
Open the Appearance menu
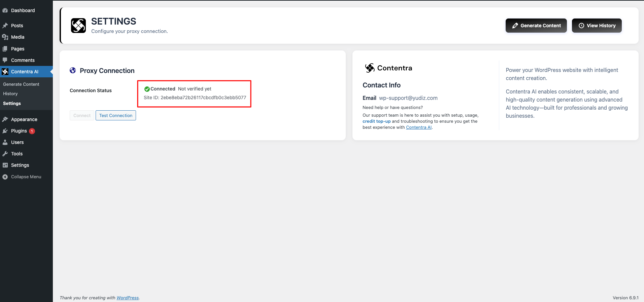(x=26, y=119)
